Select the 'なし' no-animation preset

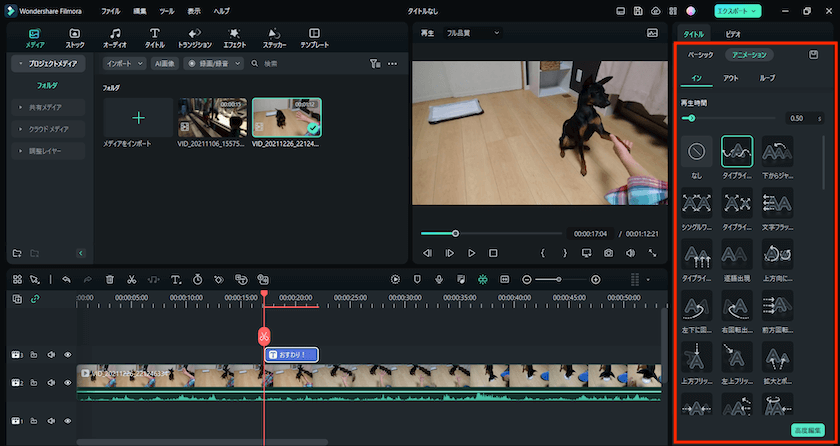click(x=696, y=152)
